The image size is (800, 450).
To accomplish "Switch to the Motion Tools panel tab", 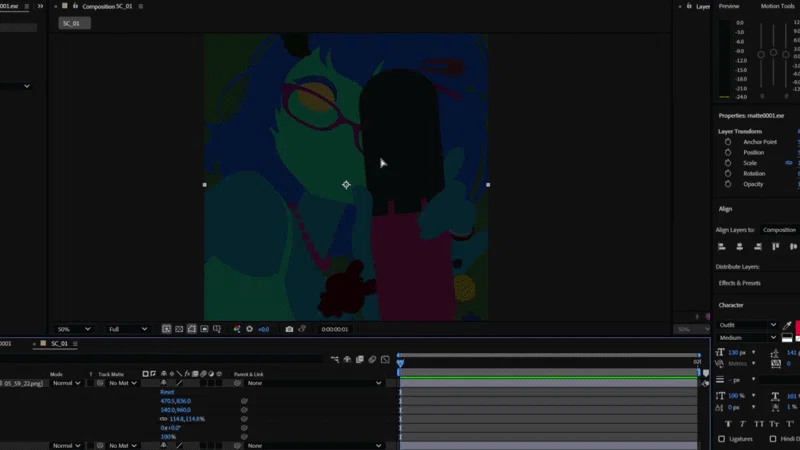I will coord(778,6).
